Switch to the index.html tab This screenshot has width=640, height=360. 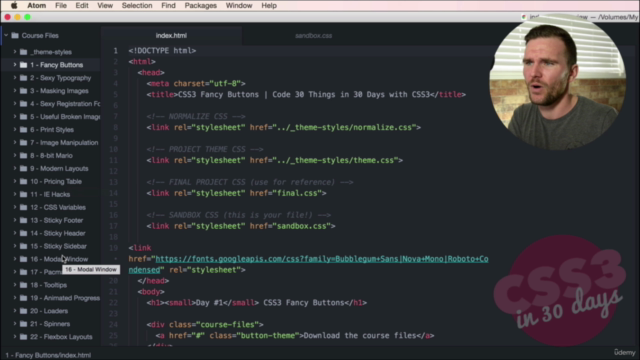171,36
